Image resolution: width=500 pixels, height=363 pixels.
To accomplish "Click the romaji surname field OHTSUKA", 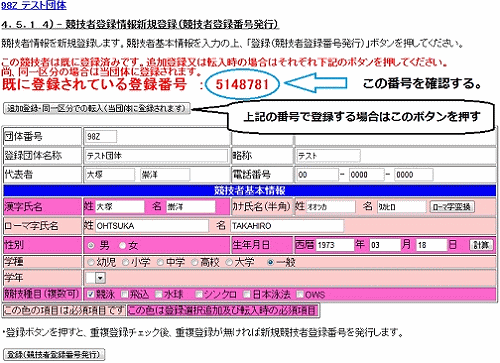I will [x=152, y=226].
